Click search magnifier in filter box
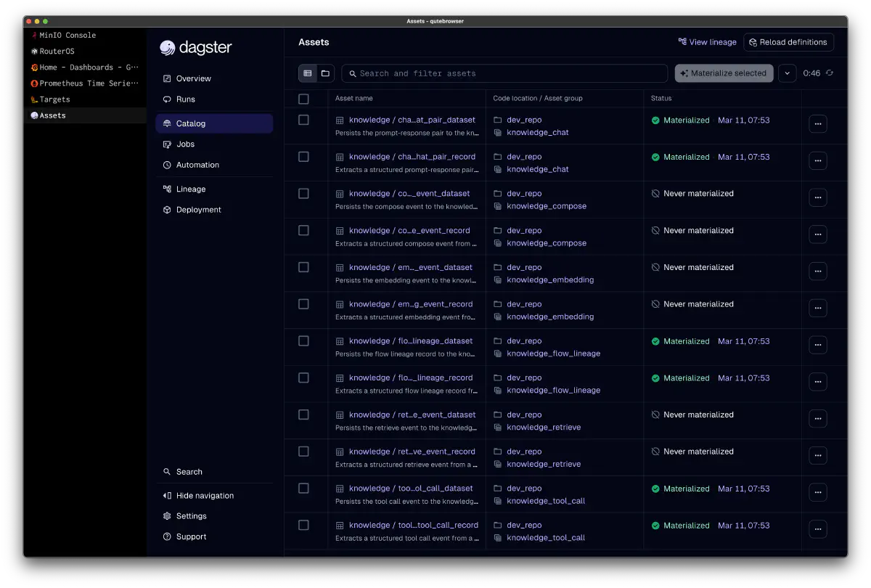The image size is (871, 588). (x=353, y=73)
